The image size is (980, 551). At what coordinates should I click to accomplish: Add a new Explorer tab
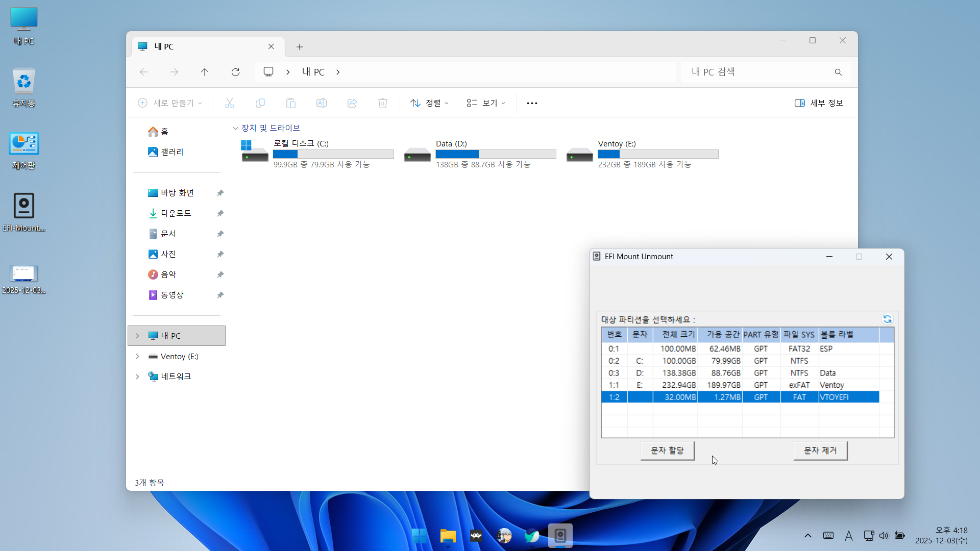[x=300, y=47]
